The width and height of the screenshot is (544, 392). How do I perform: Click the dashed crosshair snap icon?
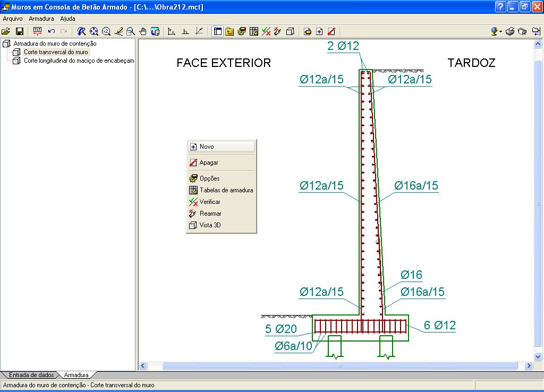click(x=200, y=31)
